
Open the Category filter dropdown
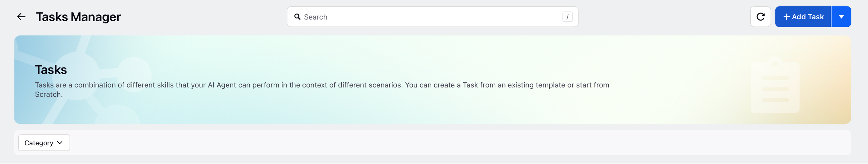click(x=44, y=143)
